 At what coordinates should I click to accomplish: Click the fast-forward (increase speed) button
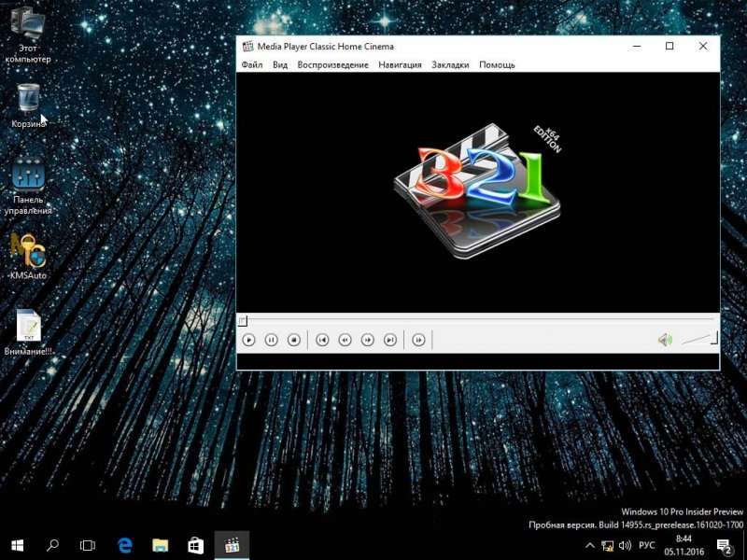[x=368, y=340]
